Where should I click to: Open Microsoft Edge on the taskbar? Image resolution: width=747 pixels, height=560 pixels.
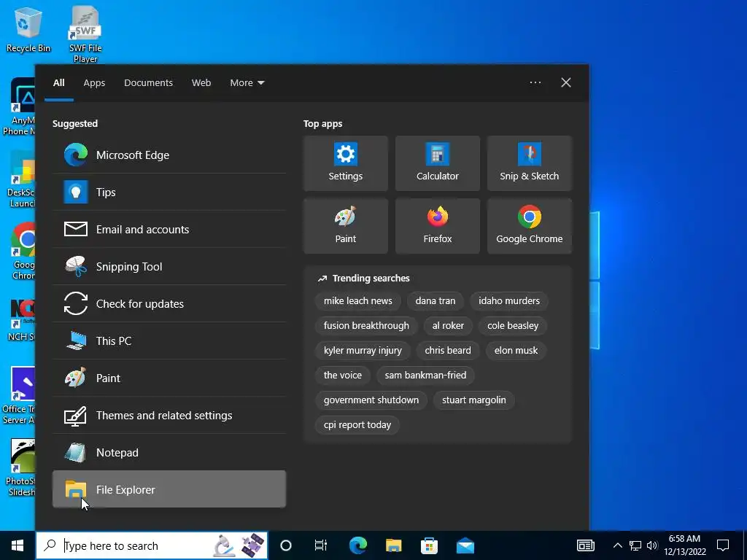click(x=357, y=545)
